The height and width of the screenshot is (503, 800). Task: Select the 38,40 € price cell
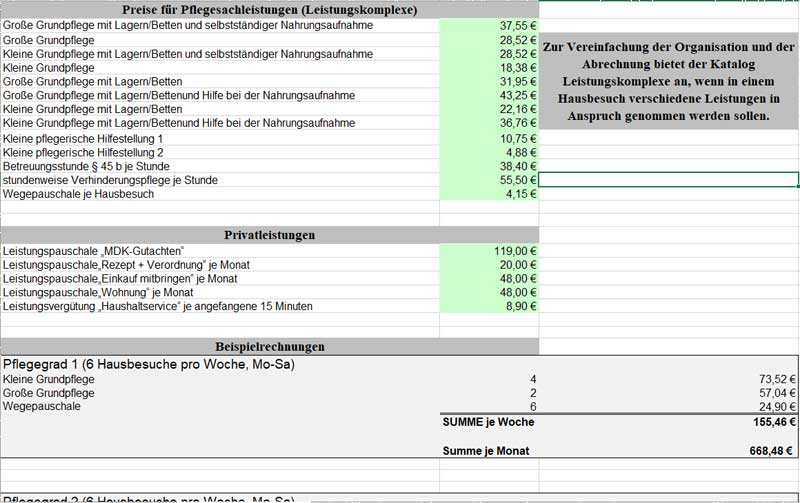tap(489, 166)
